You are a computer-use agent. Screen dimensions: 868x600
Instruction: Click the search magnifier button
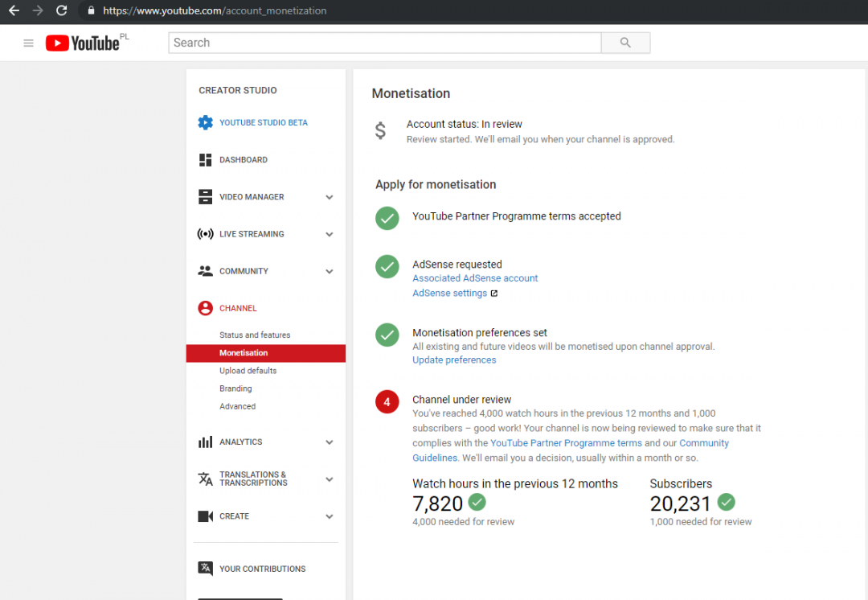click(625, 43)
